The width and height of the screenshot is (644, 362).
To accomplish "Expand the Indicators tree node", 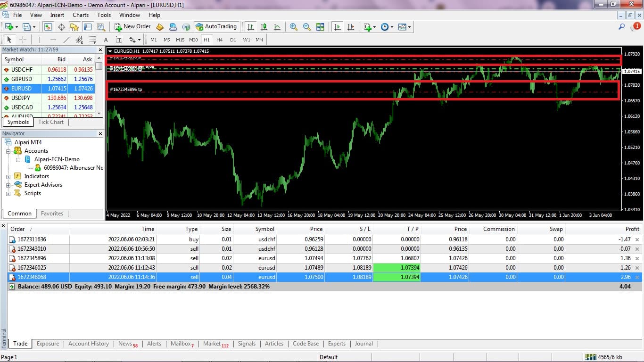I will click(x=8, y=176).
